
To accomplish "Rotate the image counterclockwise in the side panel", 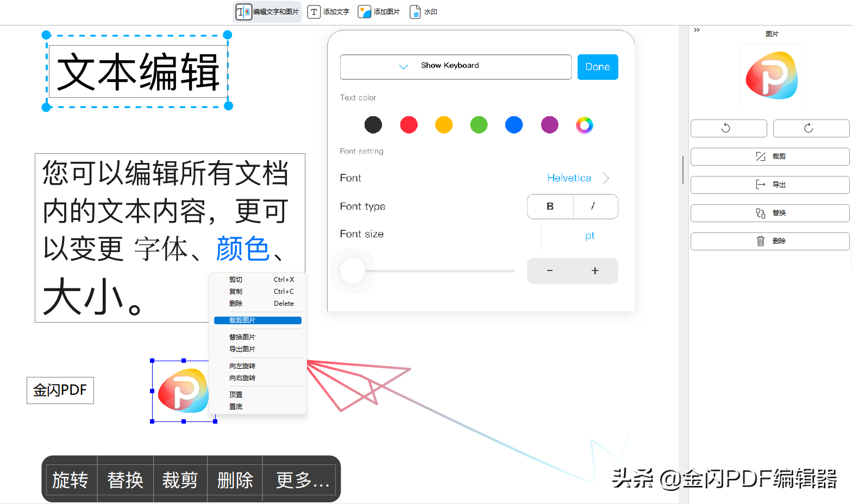I will (x=729, y=128).
